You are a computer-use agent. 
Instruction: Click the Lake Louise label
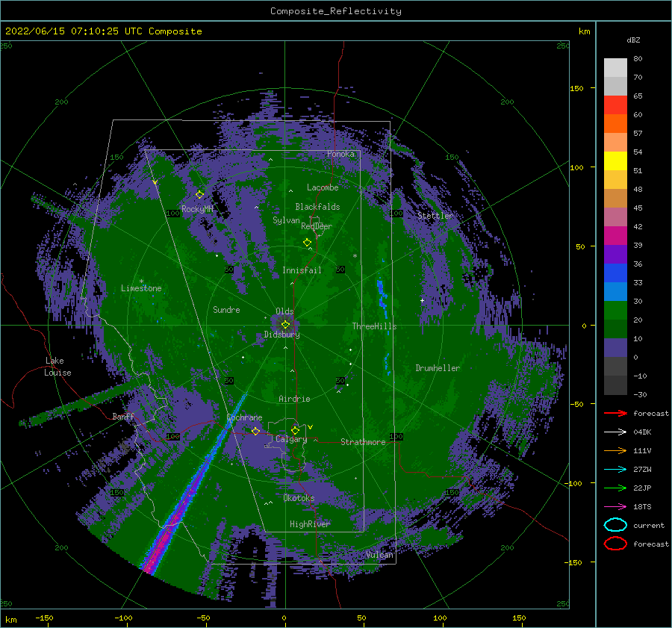tap(57, 367)
